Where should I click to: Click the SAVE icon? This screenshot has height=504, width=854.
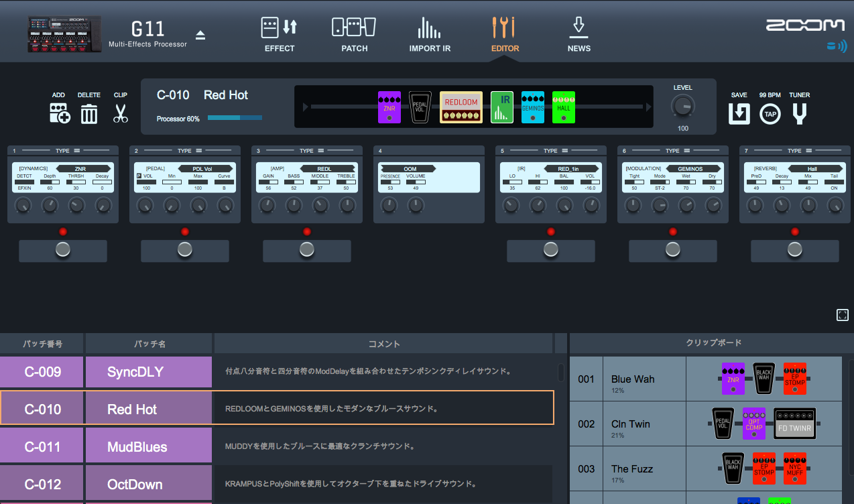pos(738,113)
